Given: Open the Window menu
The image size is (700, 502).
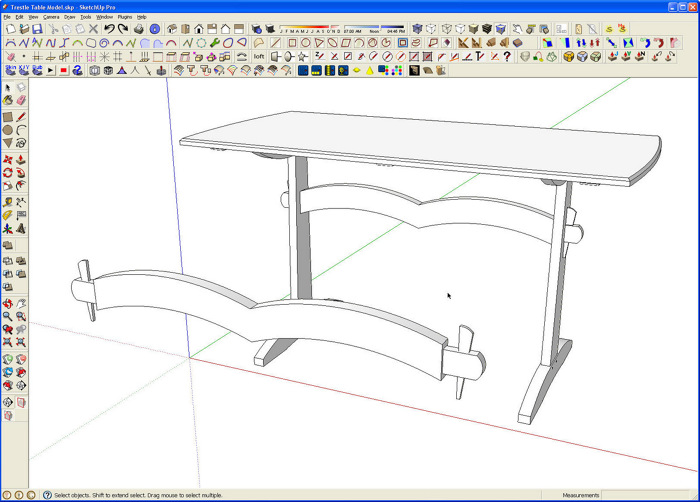Looking at the screenshot, I should [104, 17].
